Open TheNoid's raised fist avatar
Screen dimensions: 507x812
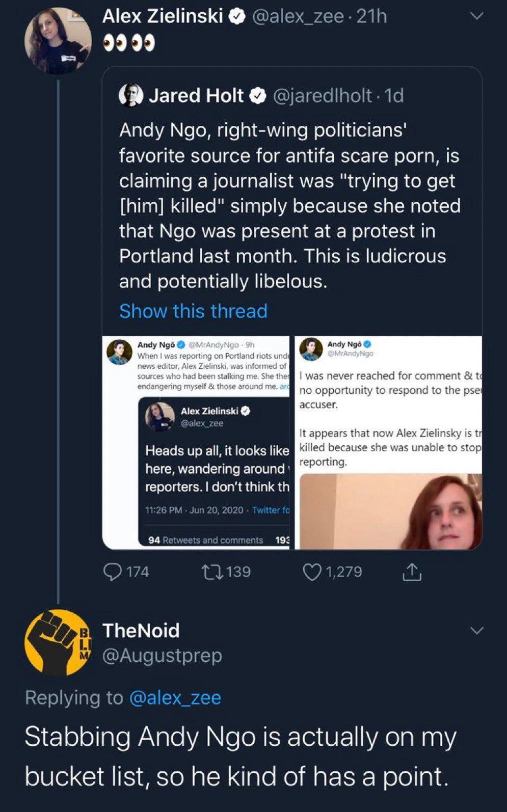pyautogui.click(x=58, y=642)
